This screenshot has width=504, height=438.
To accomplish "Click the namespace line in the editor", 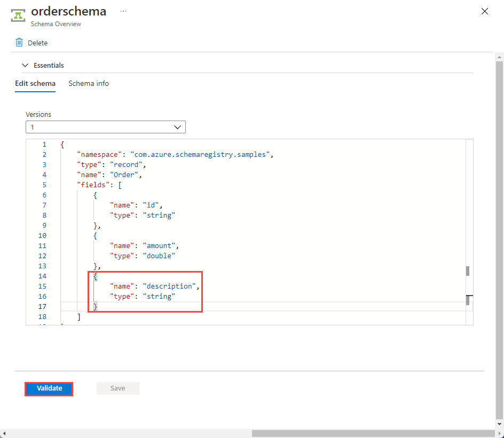I will coord(175,155).
